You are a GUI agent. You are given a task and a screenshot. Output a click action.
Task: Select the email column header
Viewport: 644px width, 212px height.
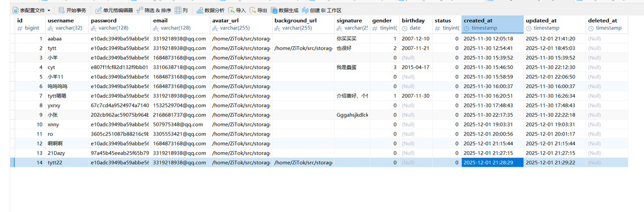click(180, 24)
